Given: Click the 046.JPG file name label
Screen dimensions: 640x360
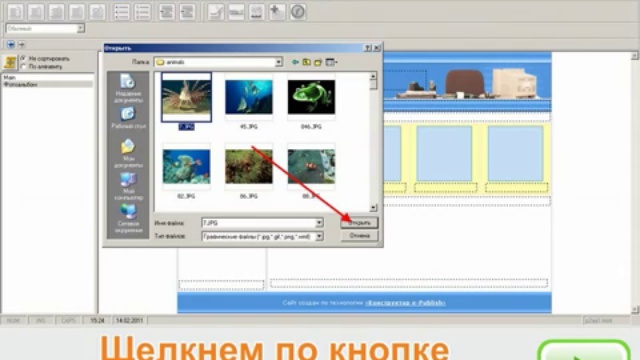Looking at the screenshot, I should click(x=311, y=127).
